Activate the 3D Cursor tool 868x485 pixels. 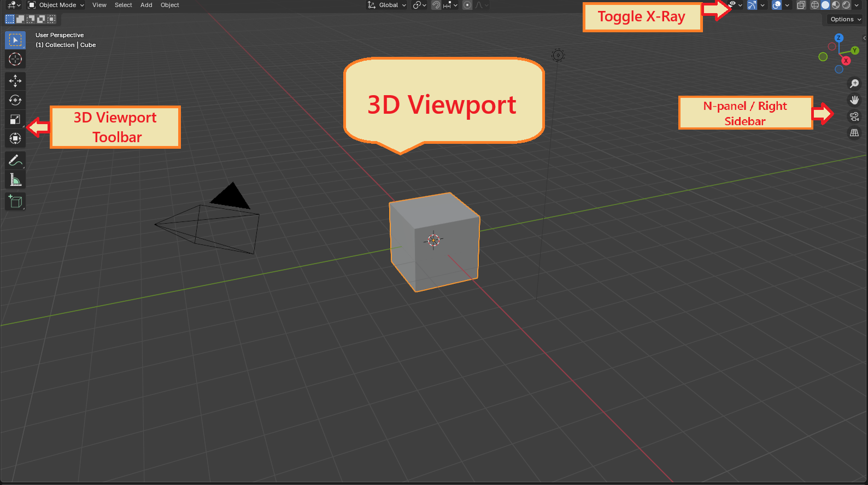(x=15, y=59)
